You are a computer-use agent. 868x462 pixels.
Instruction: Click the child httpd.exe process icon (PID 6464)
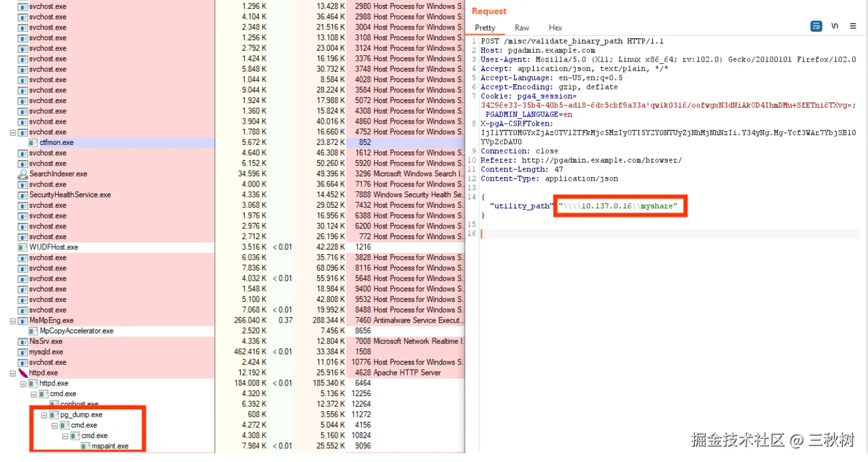[x=33, y=384]
